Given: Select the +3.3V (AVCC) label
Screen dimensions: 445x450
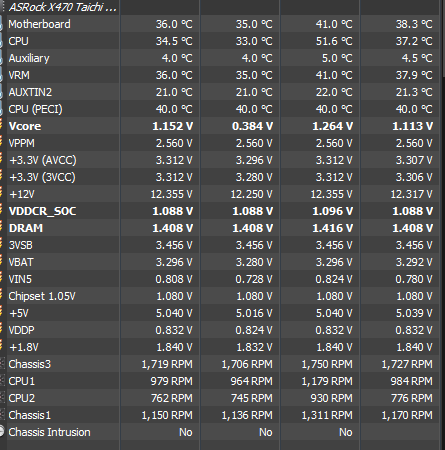Looking at the screenshot, I should (x=43, y=160).
